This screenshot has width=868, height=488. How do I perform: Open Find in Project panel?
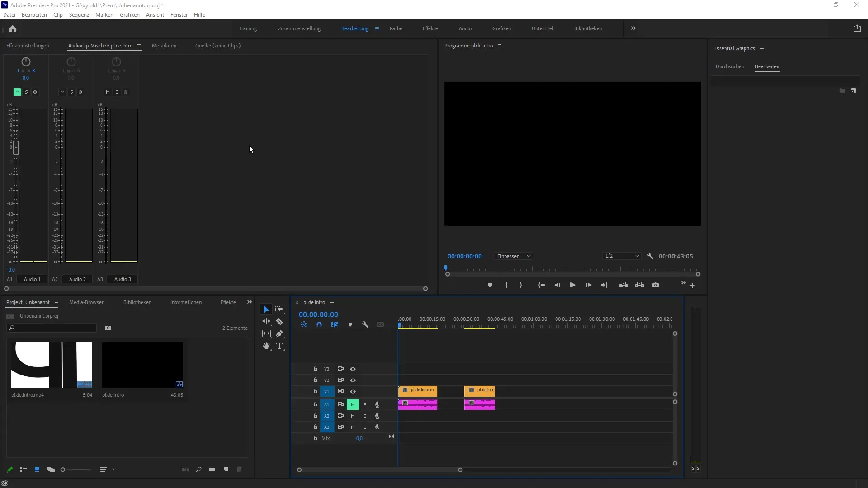point(198,469)
